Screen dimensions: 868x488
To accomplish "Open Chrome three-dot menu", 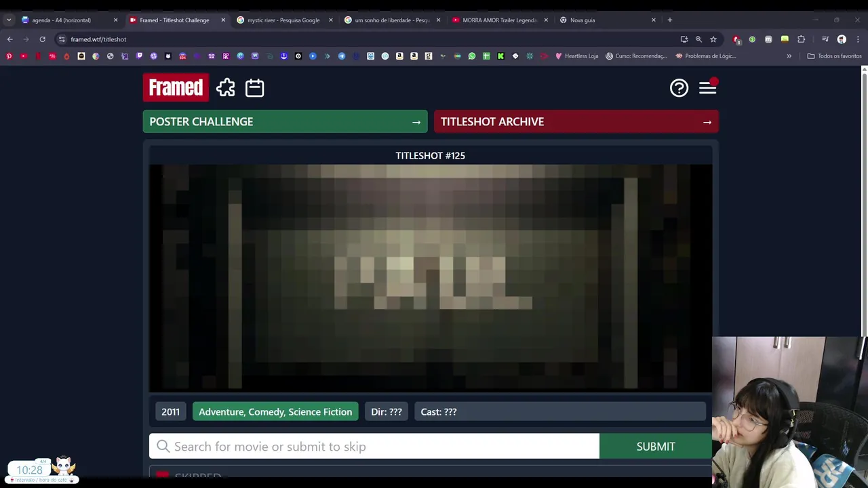I will pos(858,39).
